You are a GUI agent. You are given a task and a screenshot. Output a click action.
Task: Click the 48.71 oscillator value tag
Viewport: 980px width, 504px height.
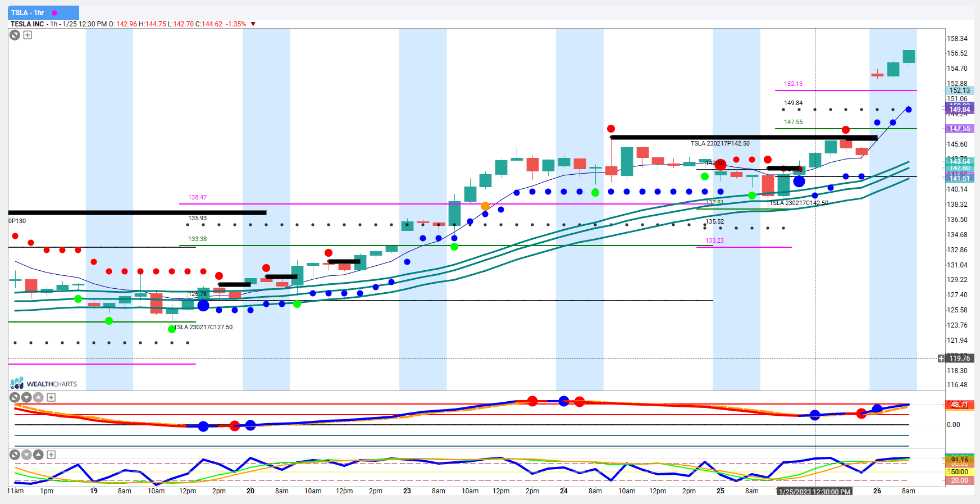pos(960,405)
